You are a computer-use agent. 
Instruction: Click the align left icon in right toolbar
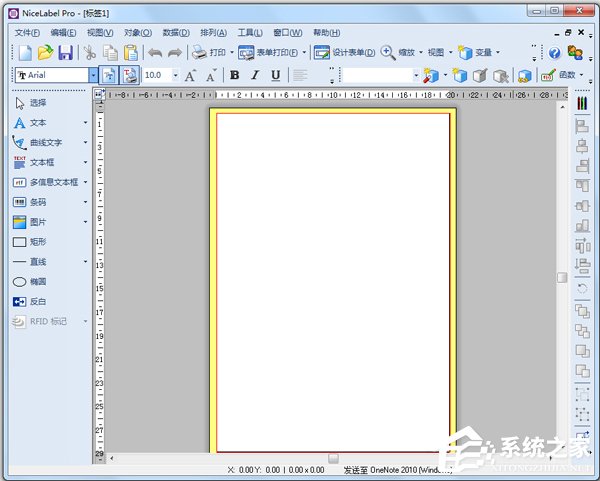[582, 126]
